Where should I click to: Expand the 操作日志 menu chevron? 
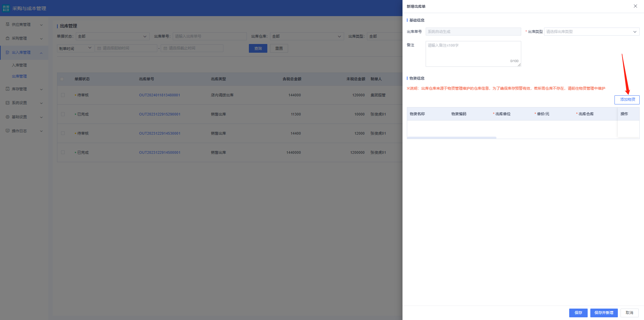click(x=41, y=131)
